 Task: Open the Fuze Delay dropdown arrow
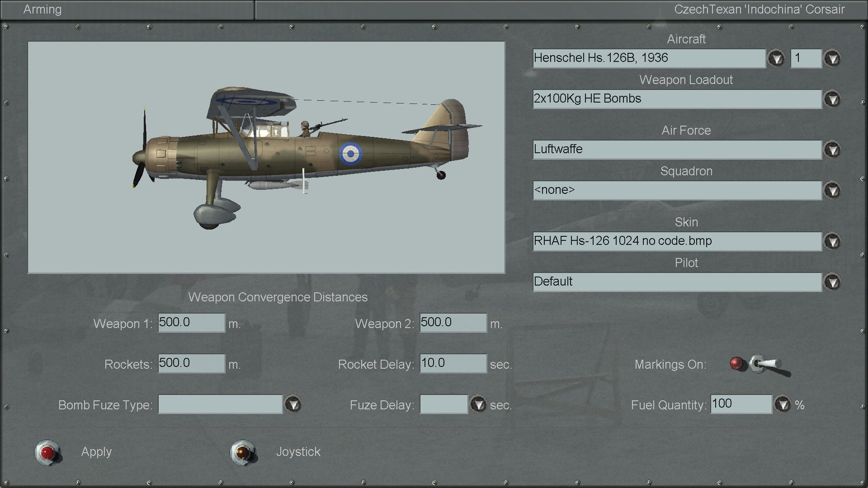478,404
